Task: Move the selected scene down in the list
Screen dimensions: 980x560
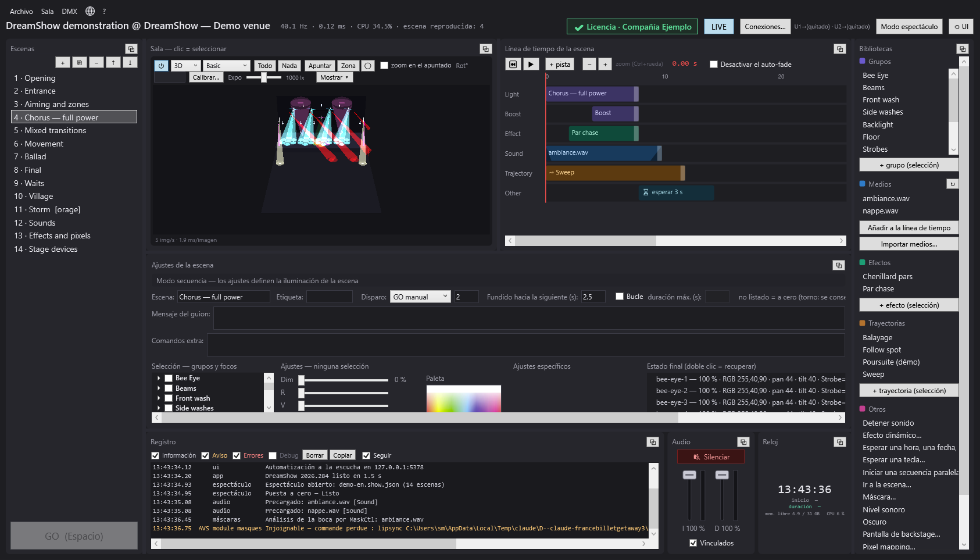Action: [x=130, y=62]
